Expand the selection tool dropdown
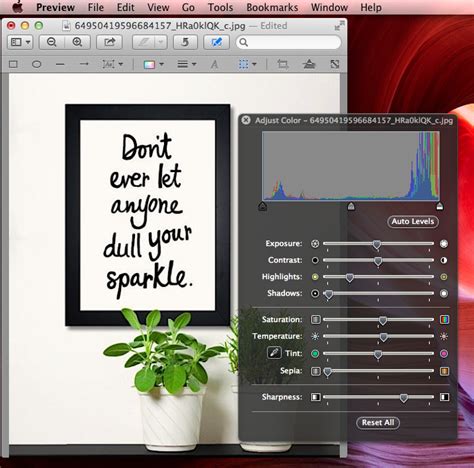The width and height of the screenshot is (474, 468). [x=247, y=64]
